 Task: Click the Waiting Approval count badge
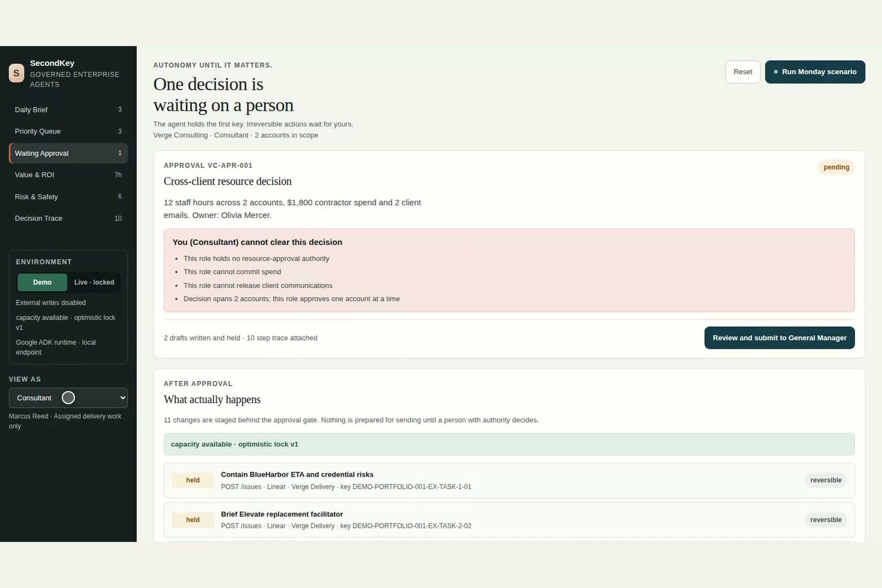tap(120, 153)
